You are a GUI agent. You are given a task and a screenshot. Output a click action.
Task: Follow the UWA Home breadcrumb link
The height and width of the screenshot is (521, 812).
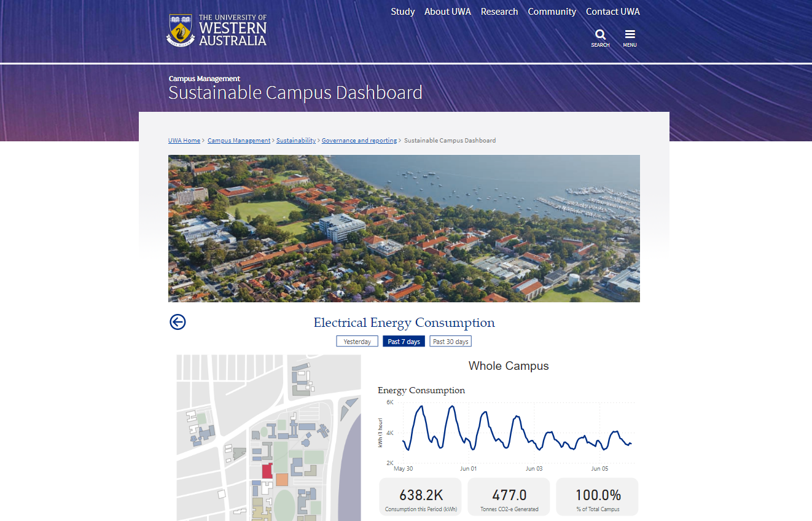(x=184, y=141)
